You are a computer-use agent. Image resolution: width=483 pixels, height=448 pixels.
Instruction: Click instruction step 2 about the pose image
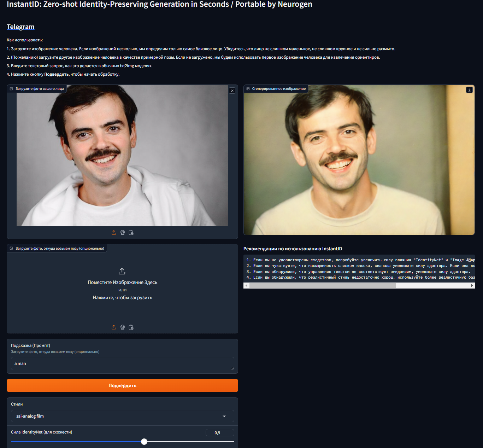coord(193,57)
